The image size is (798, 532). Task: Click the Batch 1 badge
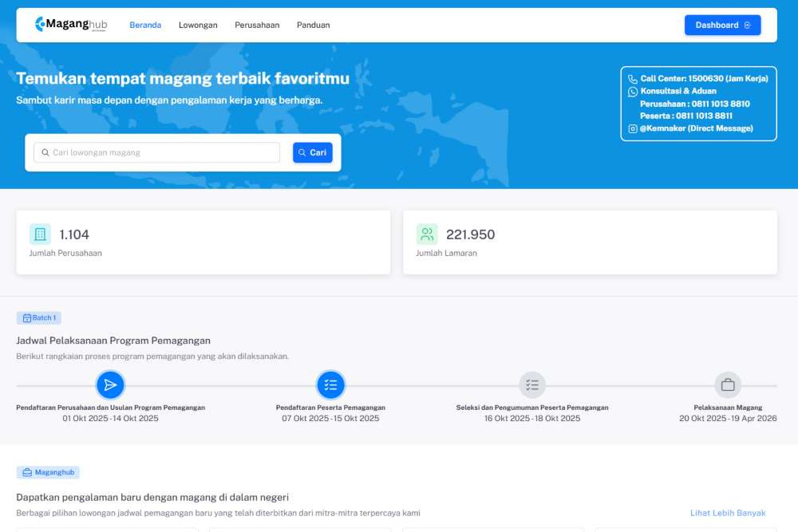[39, 317]
